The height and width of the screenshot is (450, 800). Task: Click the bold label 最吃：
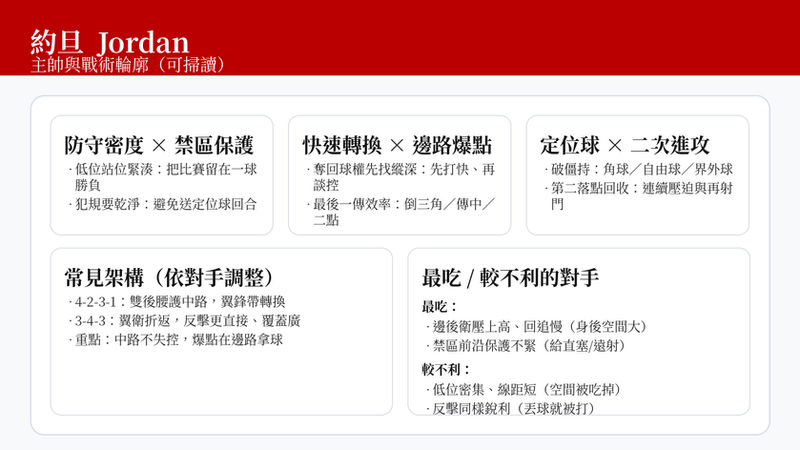(x=439, y=307)
